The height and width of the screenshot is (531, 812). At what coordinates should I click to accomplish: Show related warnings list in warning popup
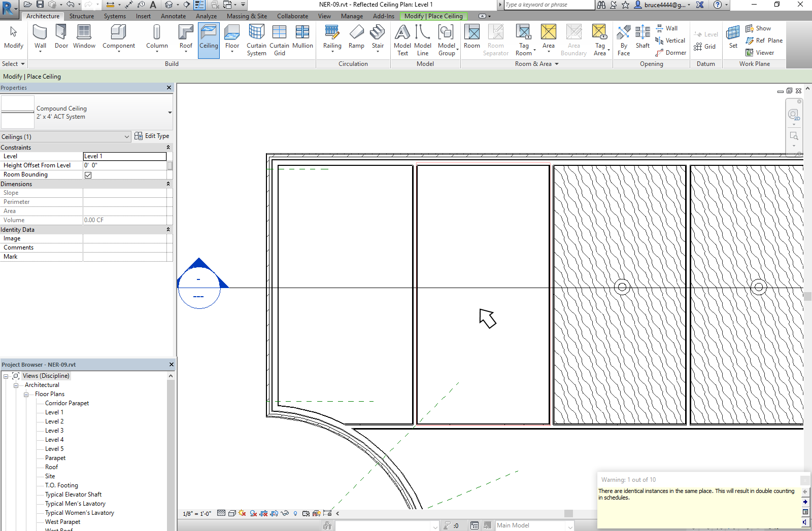point(805,512)
